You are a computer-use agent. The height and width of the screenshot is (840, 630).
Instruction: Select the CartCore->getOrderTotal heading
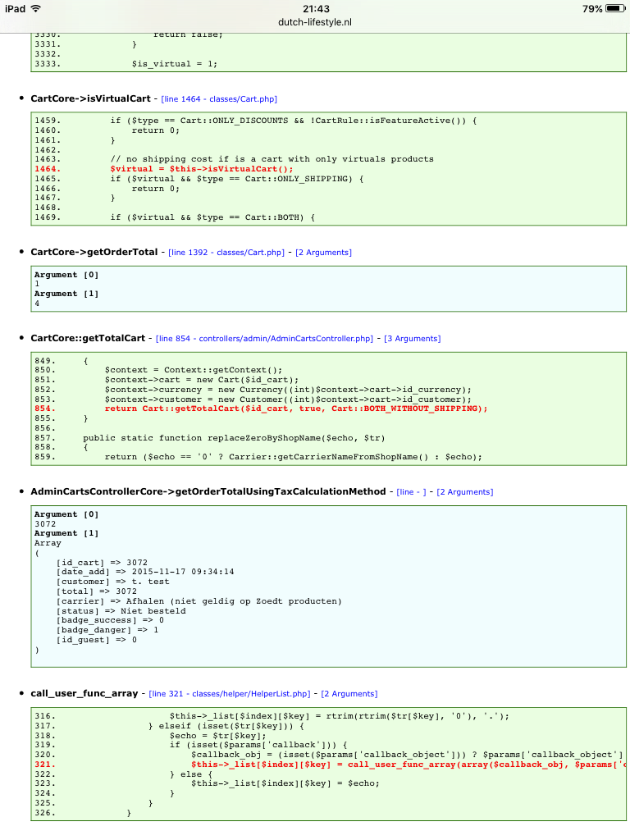click(94, 252)
